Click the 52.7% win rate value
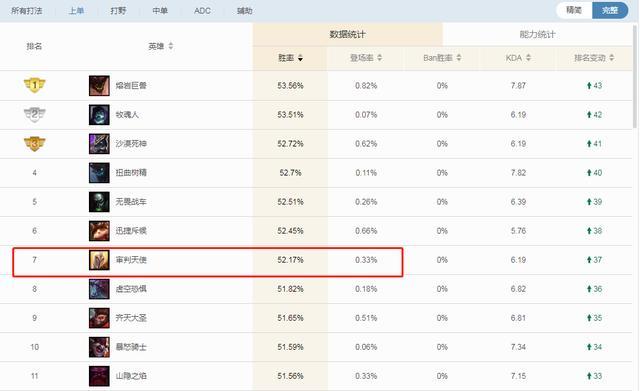The height and width of the screenshot is (391, 640). [290, 173]
